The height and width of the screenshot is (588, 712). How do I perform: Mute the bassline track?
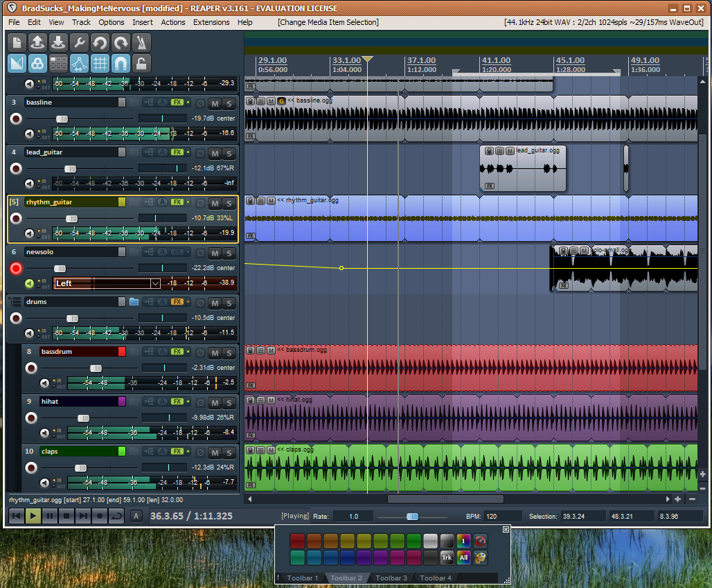[x=215, y=103]
